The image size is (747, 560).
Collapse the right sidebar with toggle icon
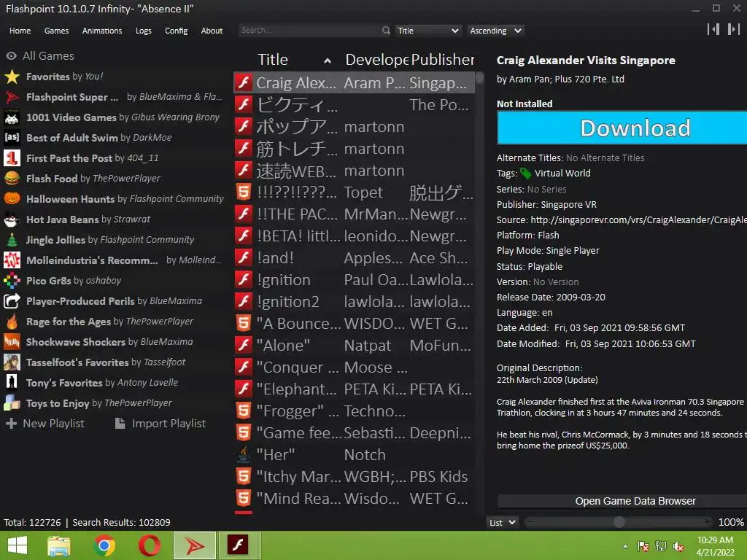(x=734, y=29)
